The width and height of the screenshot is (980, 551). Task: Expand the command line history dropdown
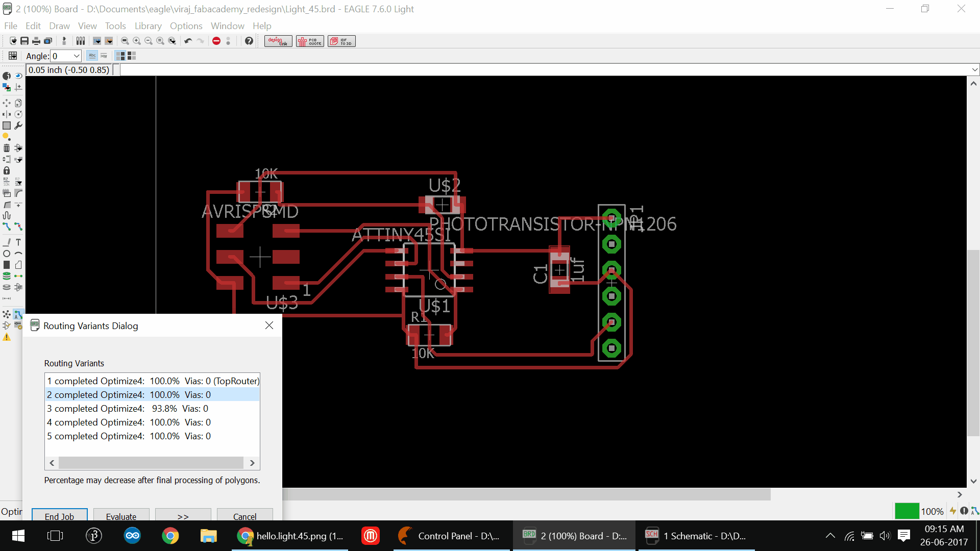coord(975,70)
